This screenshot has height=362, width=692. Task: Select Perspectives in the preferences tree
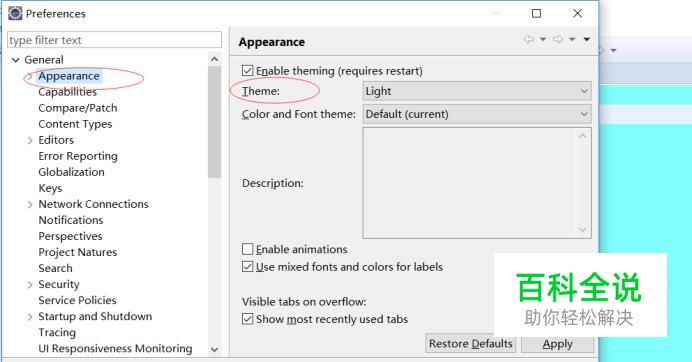click(70, 236)
